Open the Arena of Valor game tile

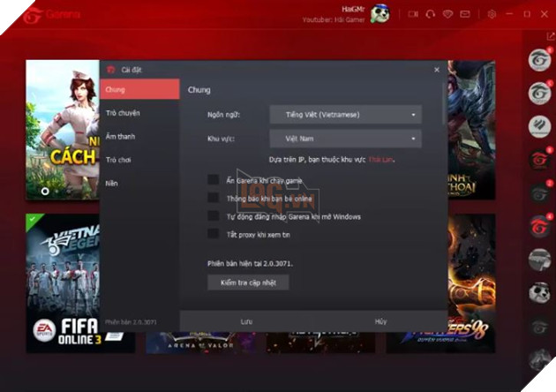pos(200,343)
